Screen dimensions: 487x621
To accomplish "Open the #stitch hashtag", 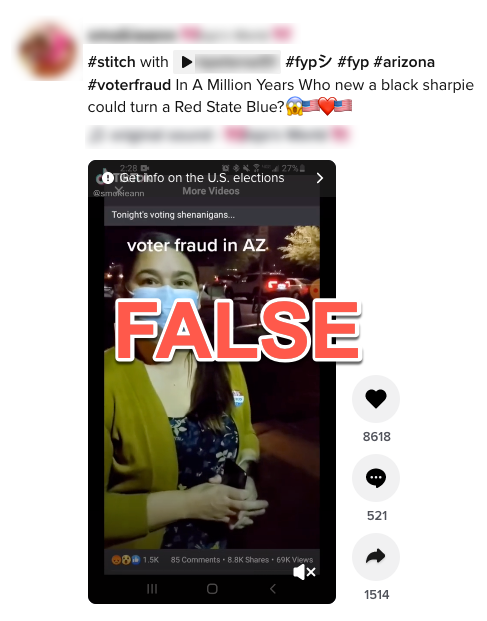I will [112, 62].
